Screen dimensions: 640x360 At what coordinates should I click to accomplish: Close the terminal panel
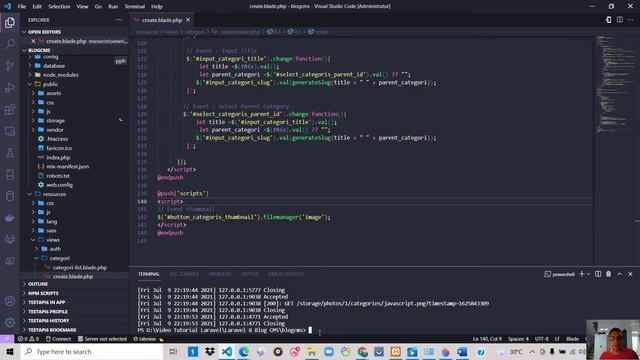[x=630, y=274]
